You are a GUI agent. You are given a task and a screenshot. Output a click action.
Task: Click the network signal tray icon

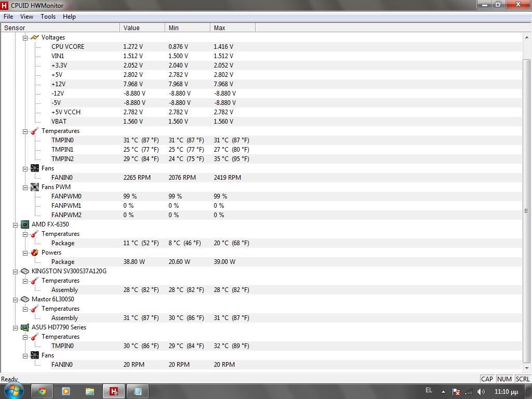click(469, 392)
